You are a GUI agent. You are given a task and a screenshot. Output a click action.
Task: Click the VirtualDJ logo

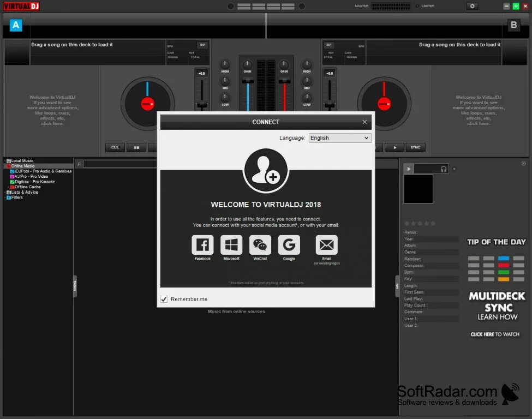point(21,6)
